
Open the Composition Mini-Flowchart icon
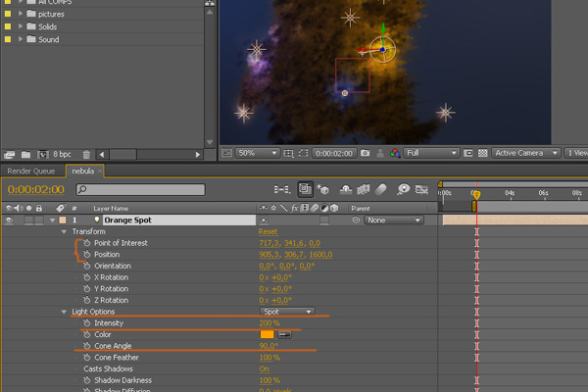pos(282,189)
